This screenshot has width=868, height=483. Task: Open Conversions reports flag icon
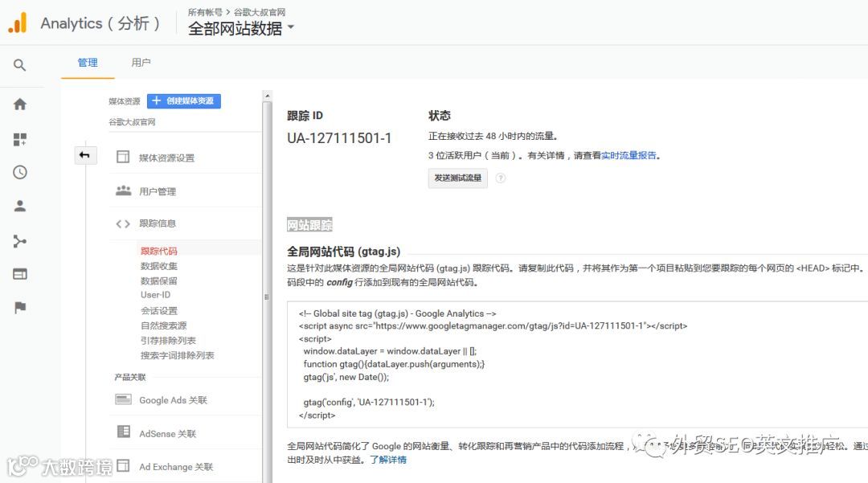pos(20,308)
